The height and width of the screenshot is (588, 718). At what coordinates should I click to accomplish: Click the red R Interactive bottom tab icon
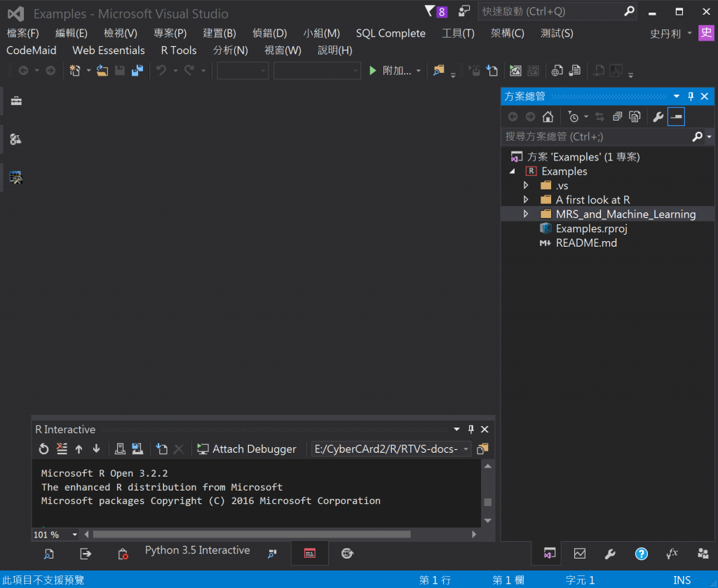309,553
